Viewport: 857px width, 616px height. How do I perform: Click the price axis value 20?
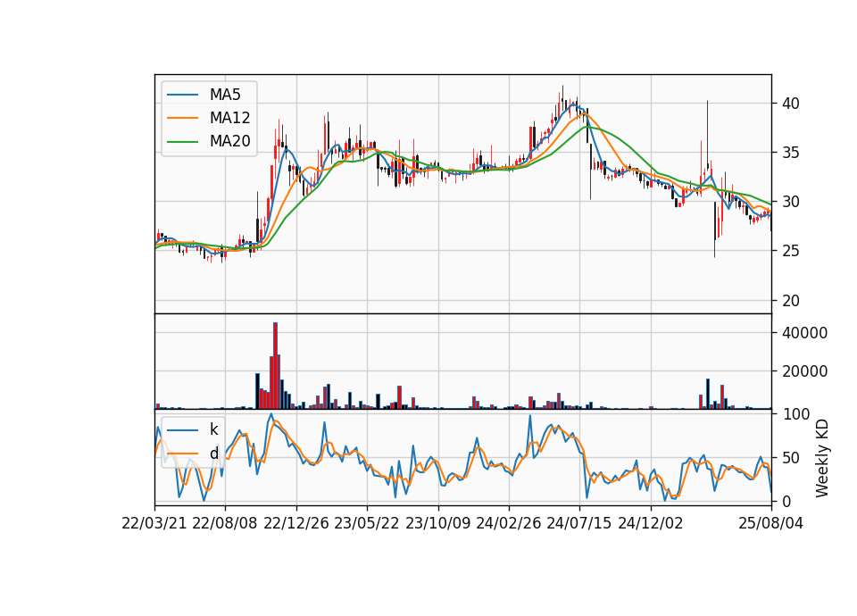point(790,301)
